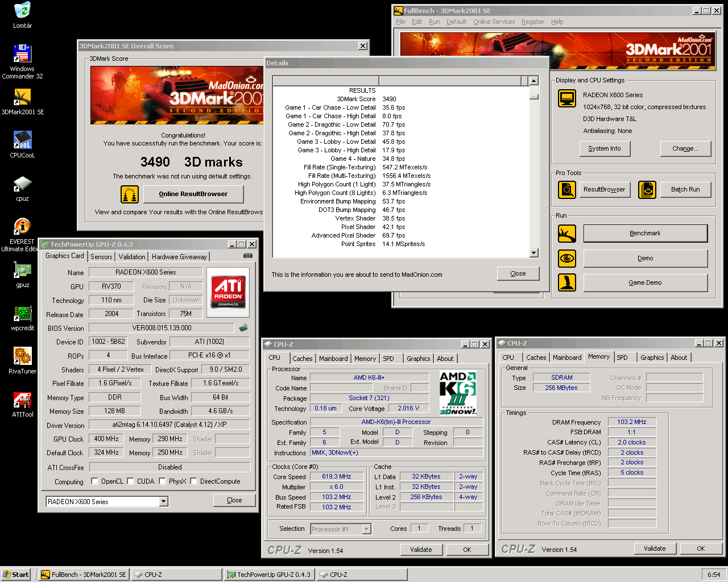Click the Benchmark icon in Run section

tap(567, 233)
